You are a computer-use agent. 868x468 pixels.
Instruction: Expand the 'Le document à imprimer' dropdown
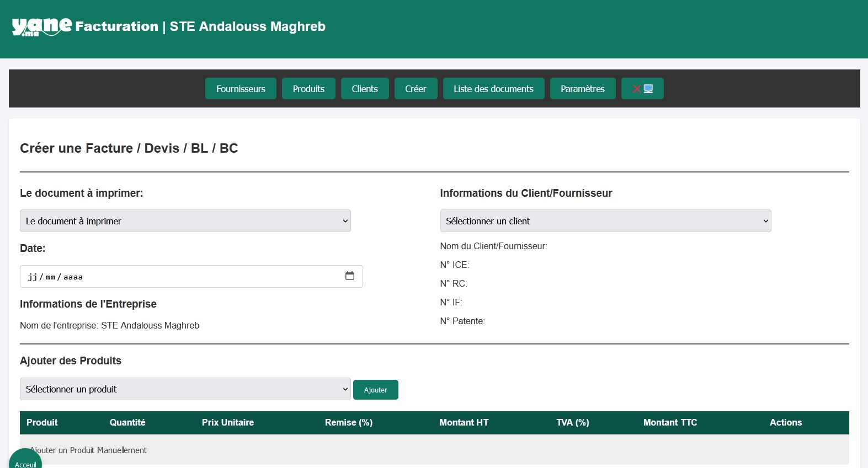point(185,221)
